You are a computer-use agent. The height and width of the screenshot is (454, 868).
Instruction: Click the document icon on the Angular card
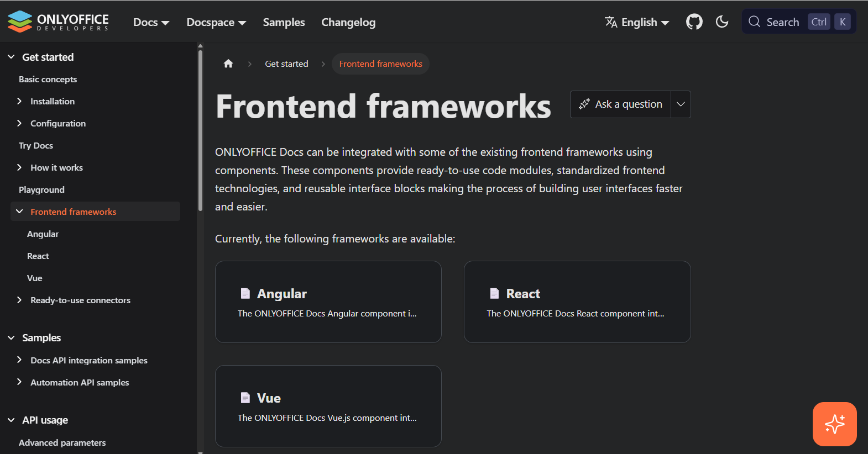pyautogui.click(x=245, y=293)
